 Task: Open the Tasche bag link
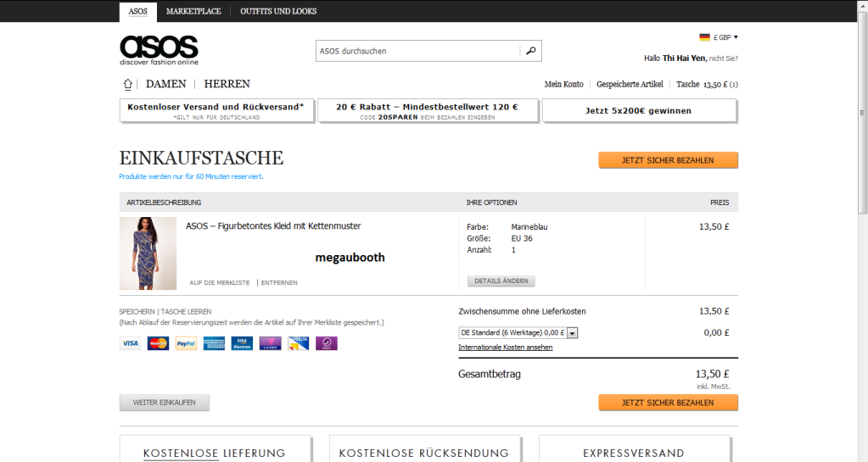click(707, 84)
